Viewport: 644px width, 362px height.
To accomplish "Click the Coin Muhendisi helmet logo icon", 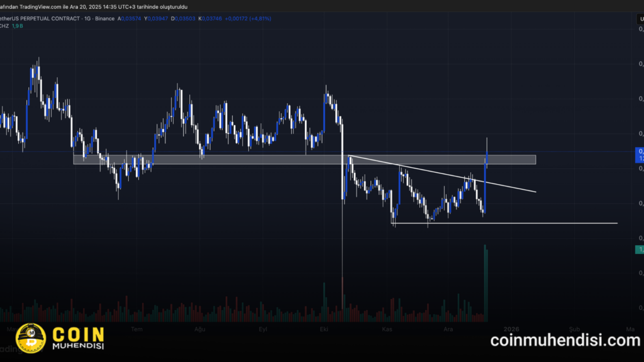I will (x=30, y=338).
